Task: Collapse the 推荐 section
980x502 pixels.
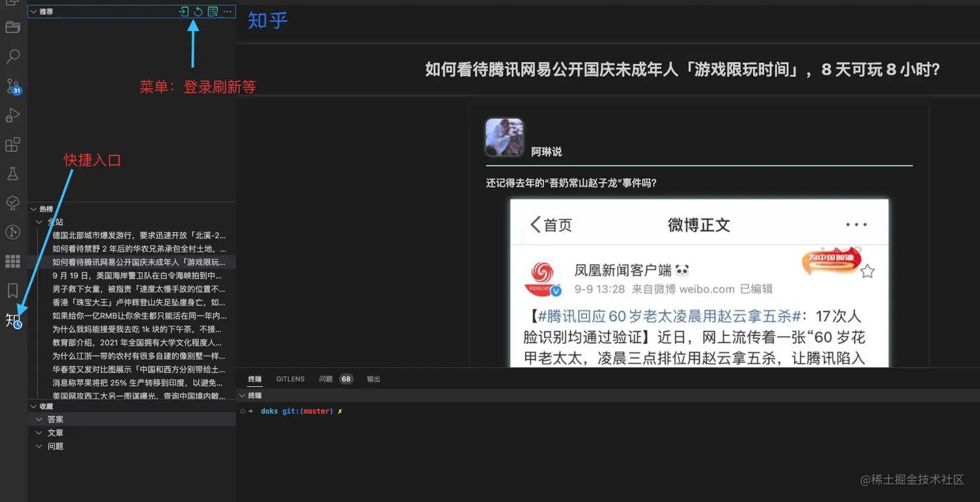Action: pyautogui.click(x=34, y=12)
